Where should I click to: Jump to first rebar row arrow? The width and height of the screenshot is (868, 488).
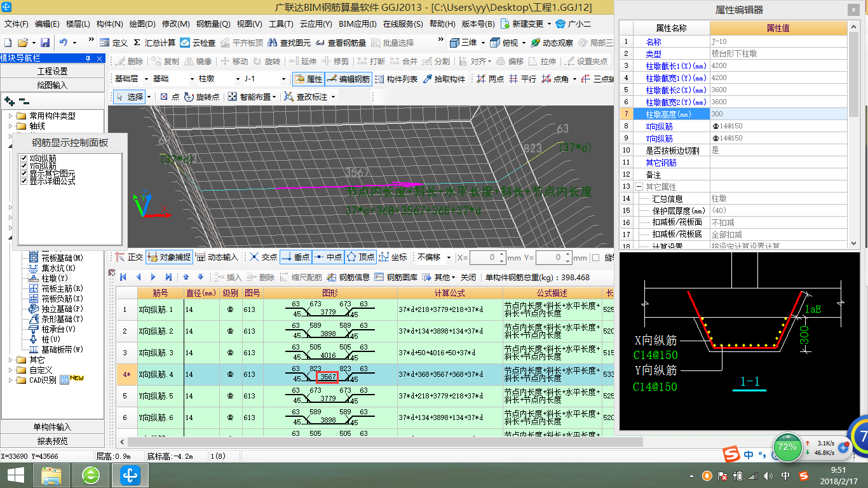pos(123,278)
